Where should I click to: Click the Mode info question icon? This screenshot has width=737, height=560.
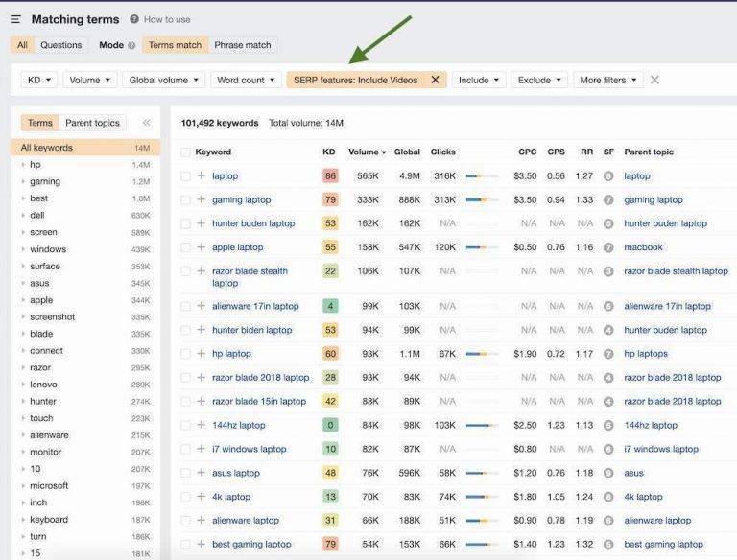(131, 46)
